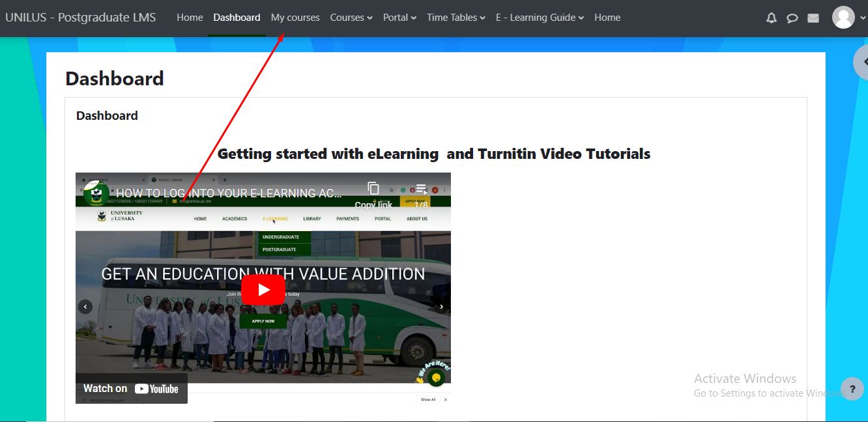This screenshot has width=868, height=422.
Task: Expand the Time Tables dropdown
Action: pyautogui.click(x=456, y=18)
